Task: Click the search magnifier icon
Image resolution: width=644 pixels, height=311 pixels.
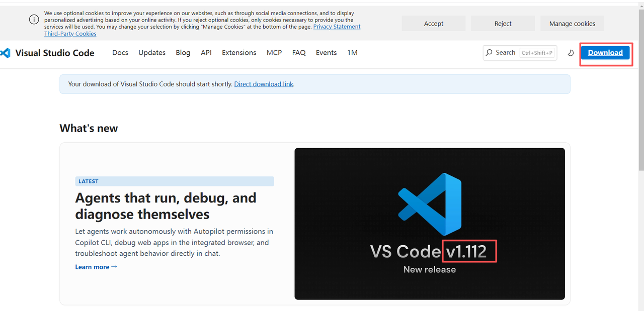Action: [x=489, y=53]
